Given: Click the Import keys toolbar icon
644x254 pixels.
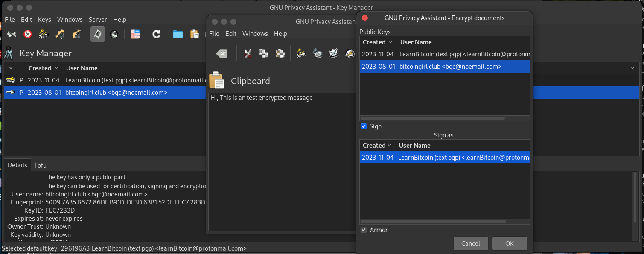Looking at the screenshot, I should pyautogui.click(x=60, y=34).
